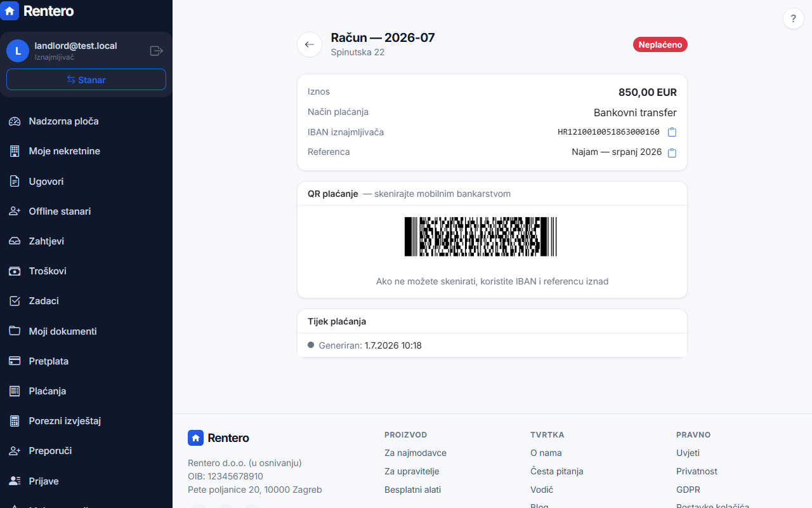Screen dimensions: 812x508
Task: Click the Offline stanari person-plus icon
Action: pyautogui.click(x=15, y=211)
